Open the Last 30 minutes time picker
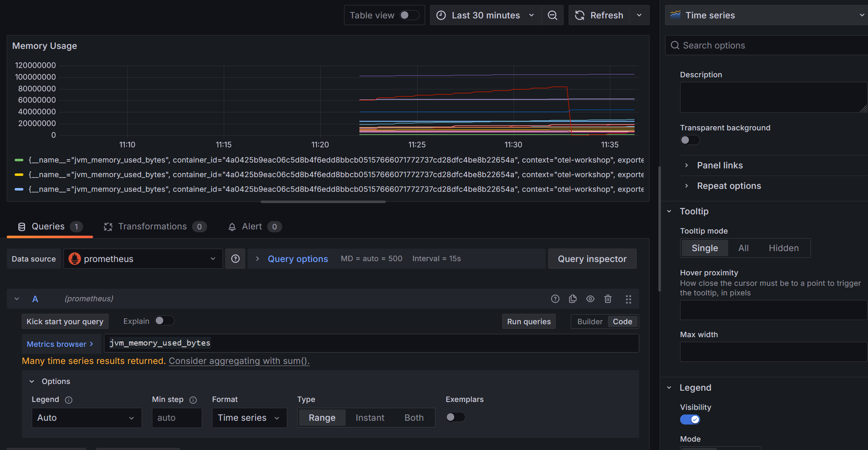868x450 pixels. pyautogui.click(x=485, y=15)
